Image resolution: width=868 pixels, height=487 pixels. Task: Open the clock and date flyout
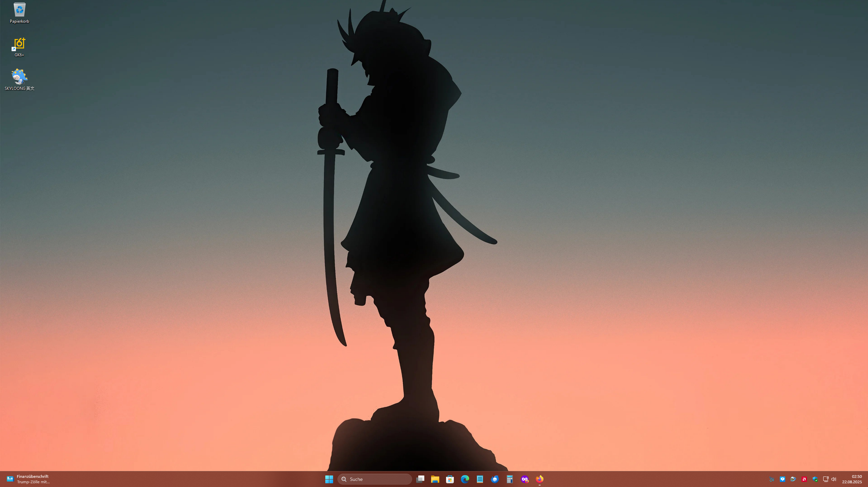coord(852,479)
